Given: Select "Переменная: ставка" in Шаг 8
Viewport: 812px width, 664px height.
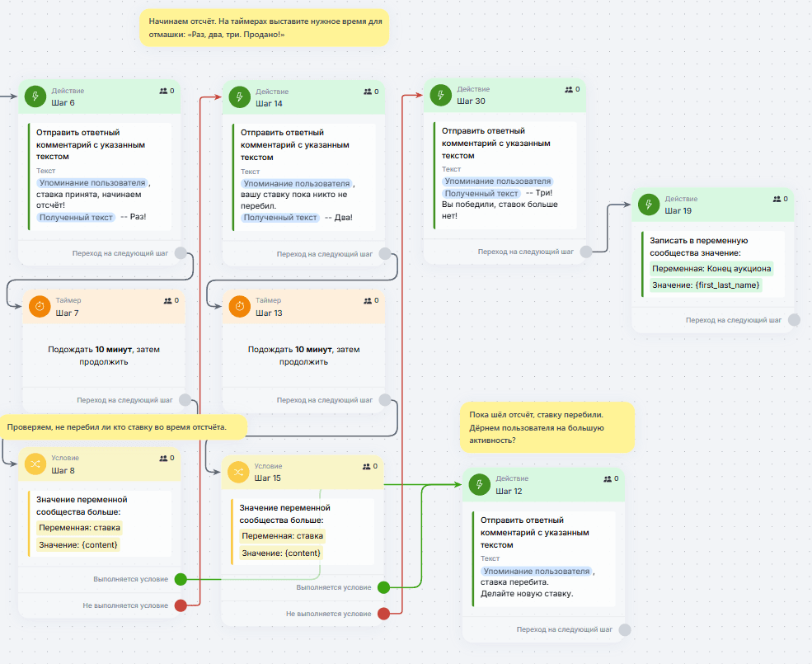Looking at the screenshot, I should [x=79, y=528].
